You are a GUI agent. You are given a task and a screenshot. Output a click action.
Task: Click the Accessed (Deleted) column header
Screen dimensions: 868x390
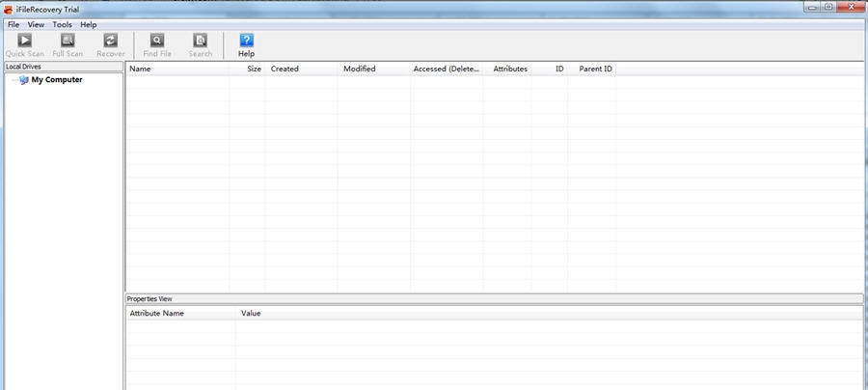[x=447, y=69]
